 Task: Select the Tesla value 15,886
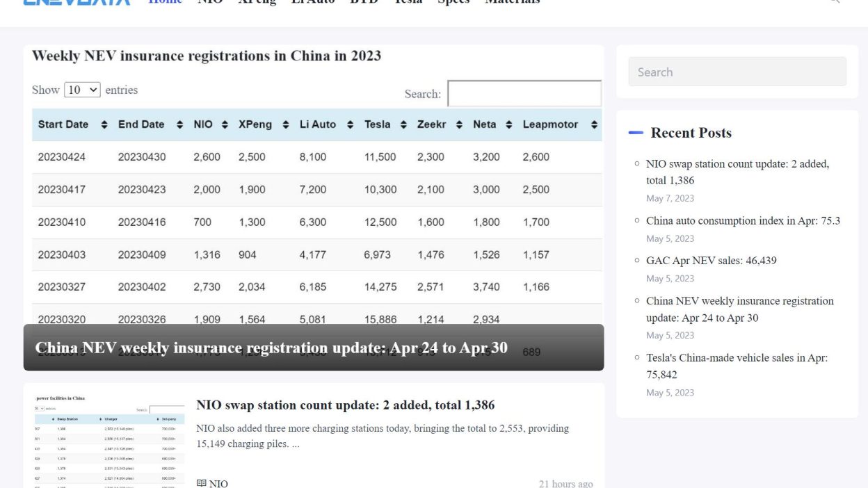tap(380, 319)
